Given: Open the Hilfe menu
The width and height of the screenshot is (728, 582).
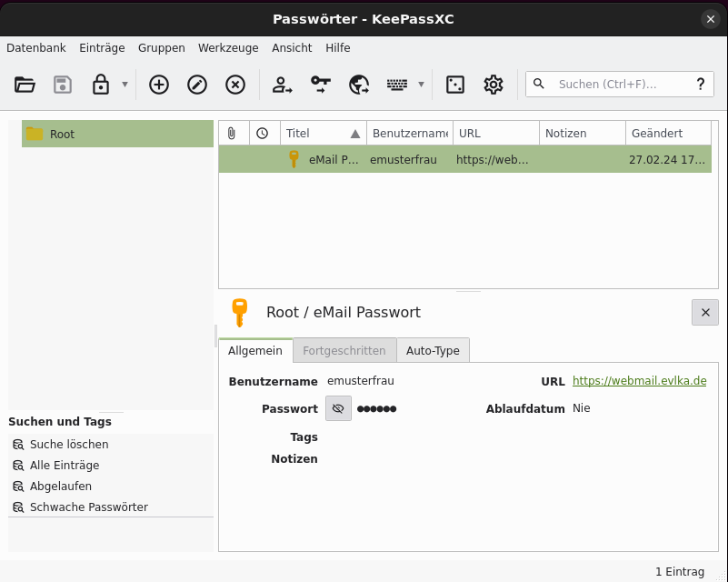Looking at the screenshot, I should point(337,48).
